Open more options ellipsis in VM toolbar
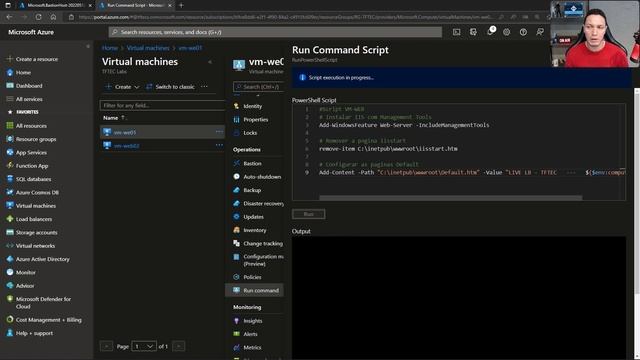The width and height of the screenshot is (640, 360). (x=204, y=87)
